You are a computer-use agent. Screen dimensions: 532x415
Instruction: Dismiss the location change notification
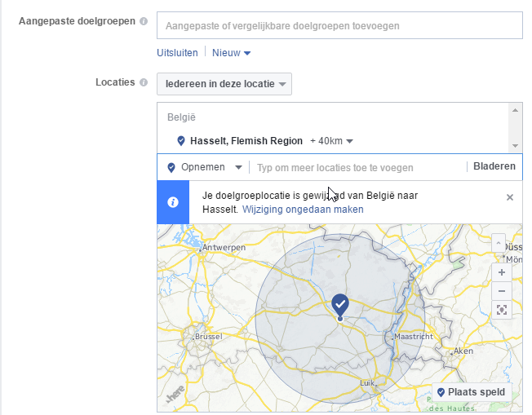(510, 197)
